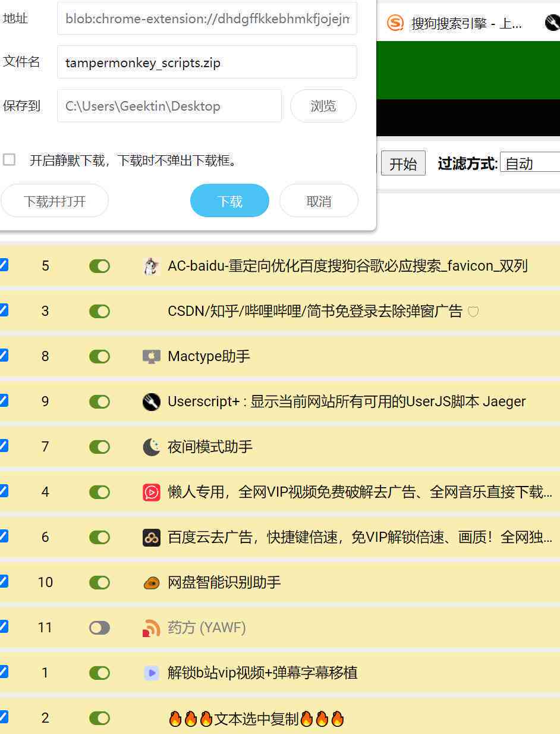Image resolution: width=560 pixels, height=734 pixels.
Task: Open the 百度云去广告 script name
Action: 360,537
